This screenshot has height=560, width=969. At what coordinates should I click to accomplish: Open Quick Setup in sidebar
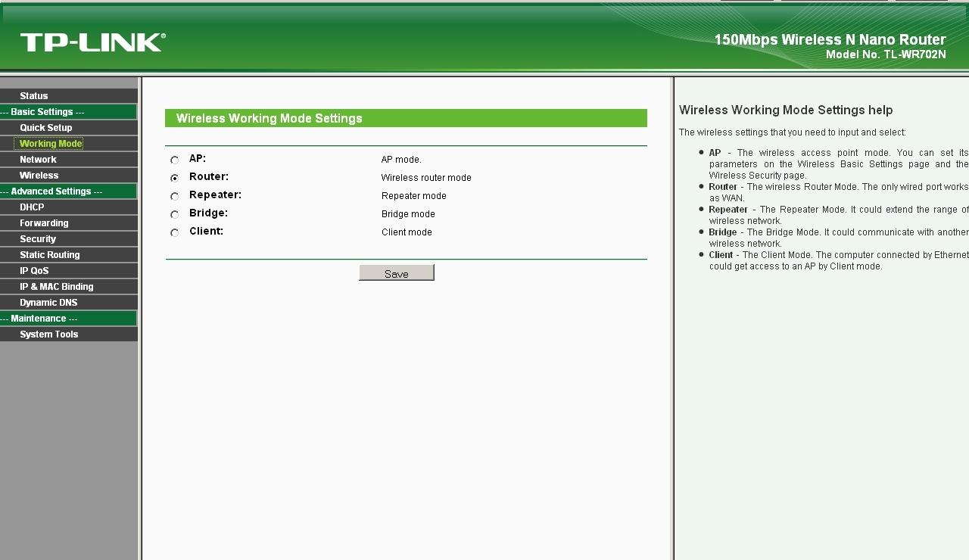46,128
